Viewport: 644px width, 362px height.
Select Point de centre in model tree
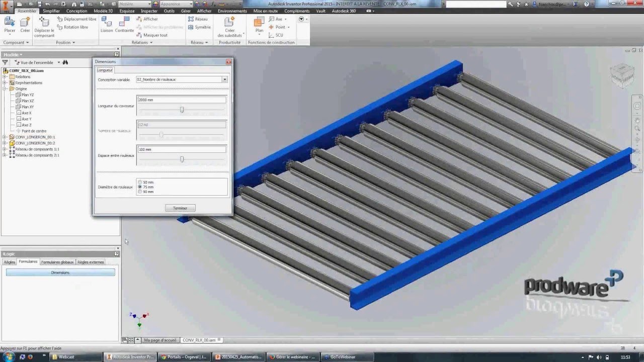click(x=31, y=131)
